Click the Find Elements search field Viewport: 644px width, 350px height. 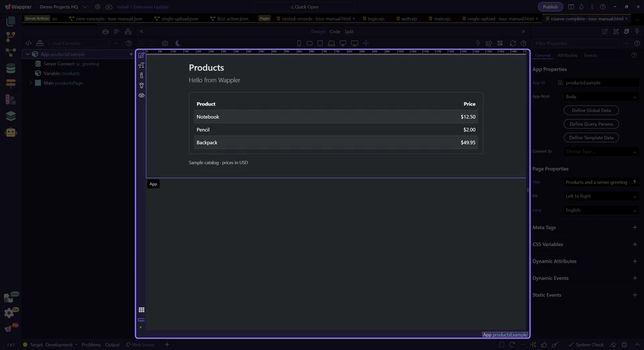(x=80, y=43)
